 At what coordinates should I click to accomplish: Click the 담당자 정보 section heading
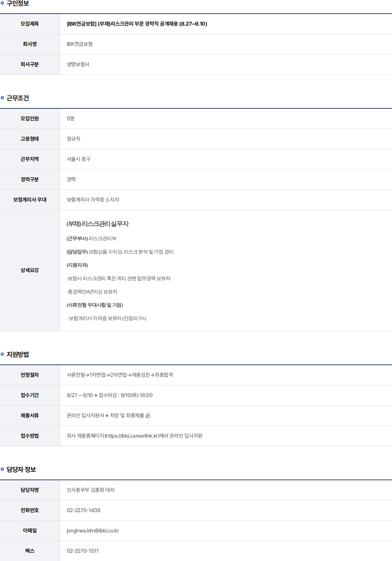click(21, 470)
